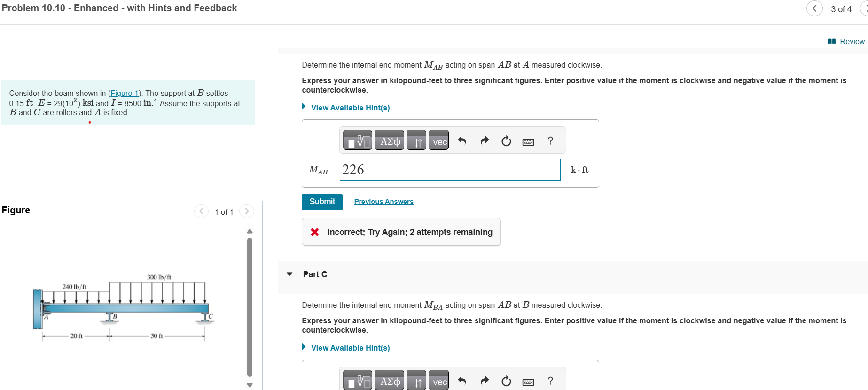
Task: Open Previous Answers link
Action: (383, 202)
